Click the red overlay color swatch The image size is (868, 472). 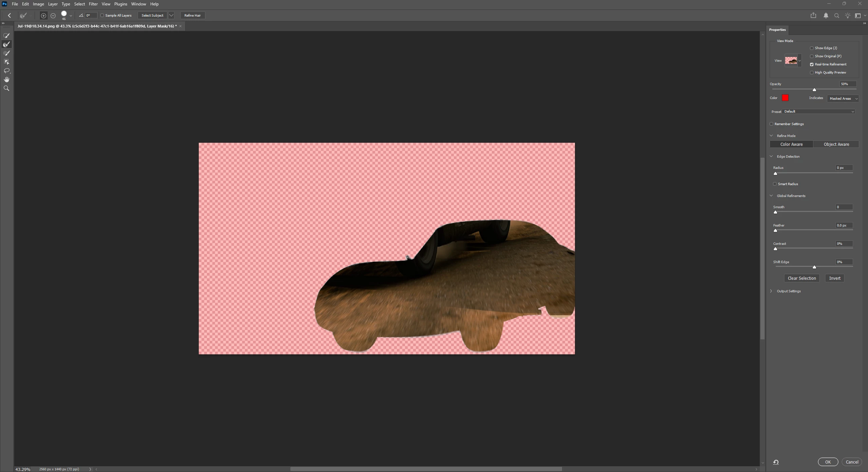[x=785, y=98]
